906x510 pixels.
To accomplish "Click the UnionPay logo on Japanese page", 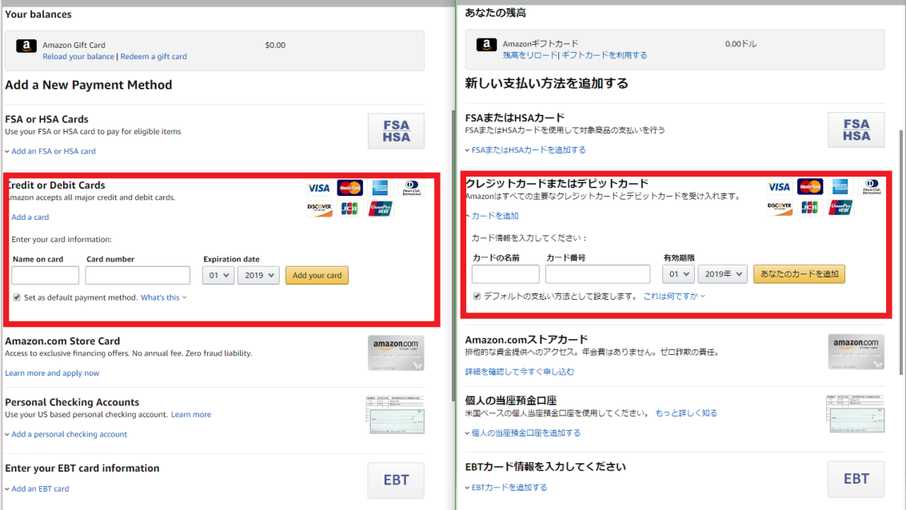I will 841,207.
